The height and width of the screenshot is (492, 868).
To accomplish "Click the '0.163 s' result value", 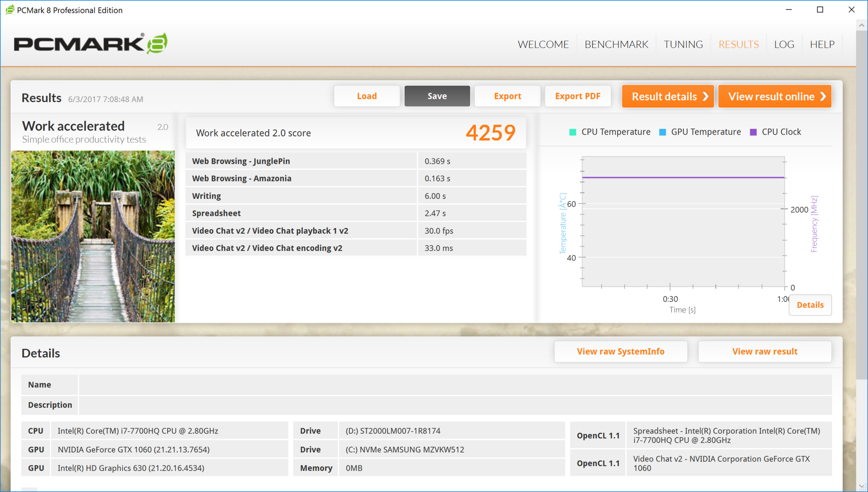I will (437, 178).
